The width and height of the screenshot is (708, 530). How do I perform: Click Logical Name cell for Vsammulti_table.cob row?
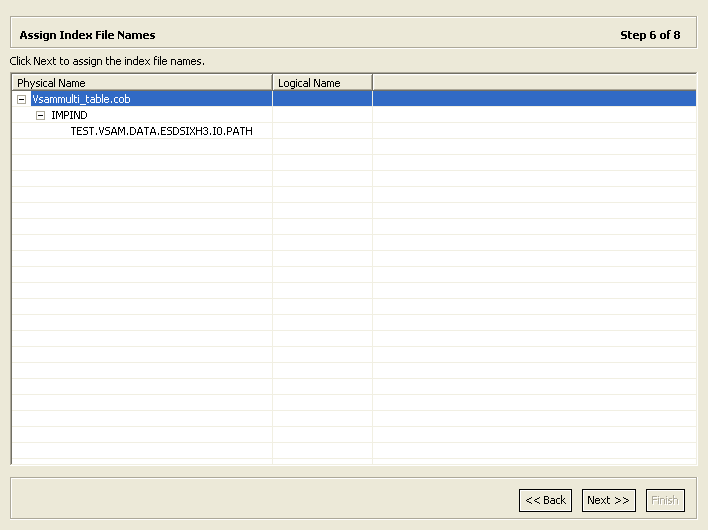click(x=322, y=99)
